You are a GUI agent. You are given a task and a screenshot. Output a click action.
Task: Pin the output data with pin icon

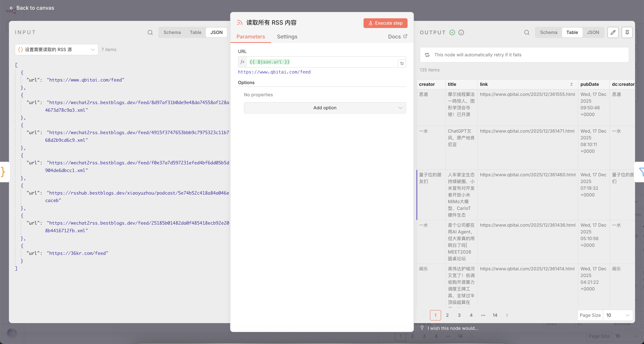[x=627, y=32]
